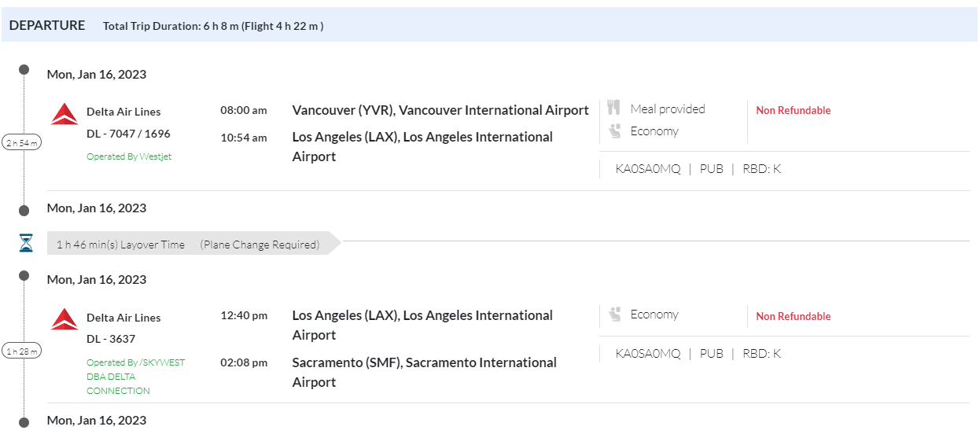Image resolution: width=980 pixels, height=434 pixels.
Task: Click the 2 h 54 m duration badge
Action: 22,142
